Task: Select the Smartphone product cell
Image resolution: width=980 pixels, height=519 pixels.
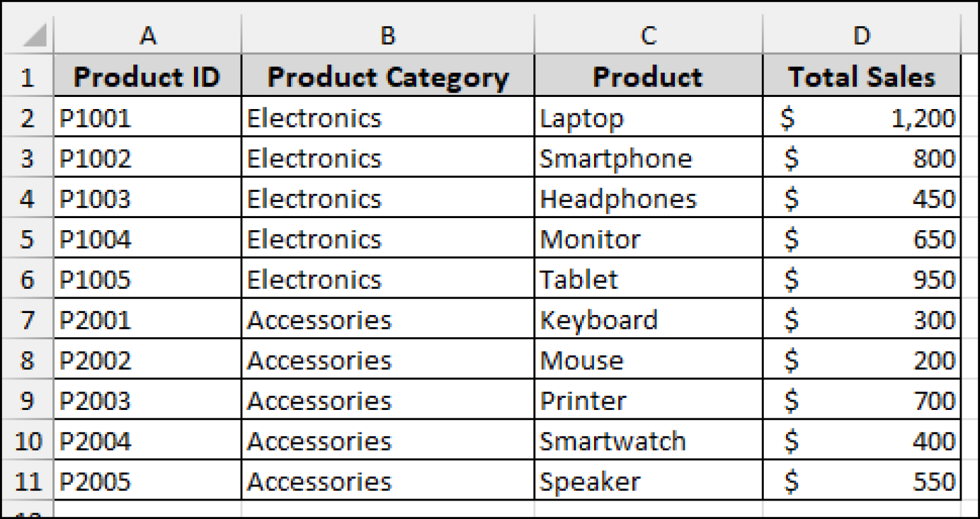Action: point(648,157)
